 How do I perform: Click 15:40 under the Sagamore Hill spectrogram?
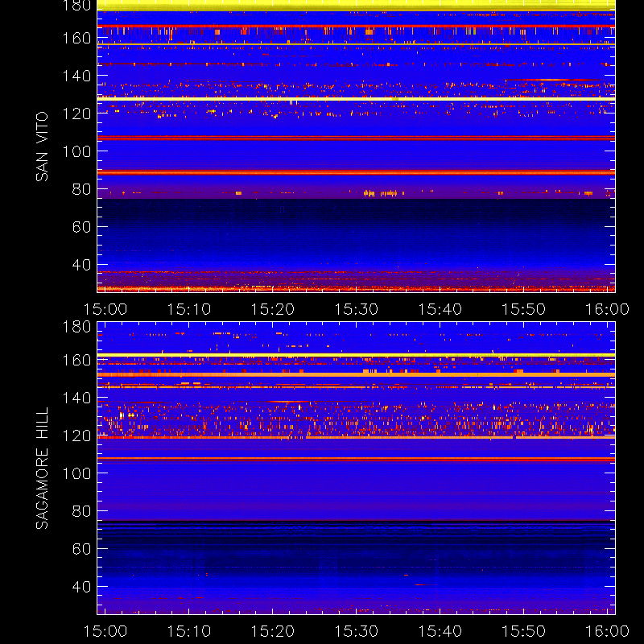click(440, 631)
